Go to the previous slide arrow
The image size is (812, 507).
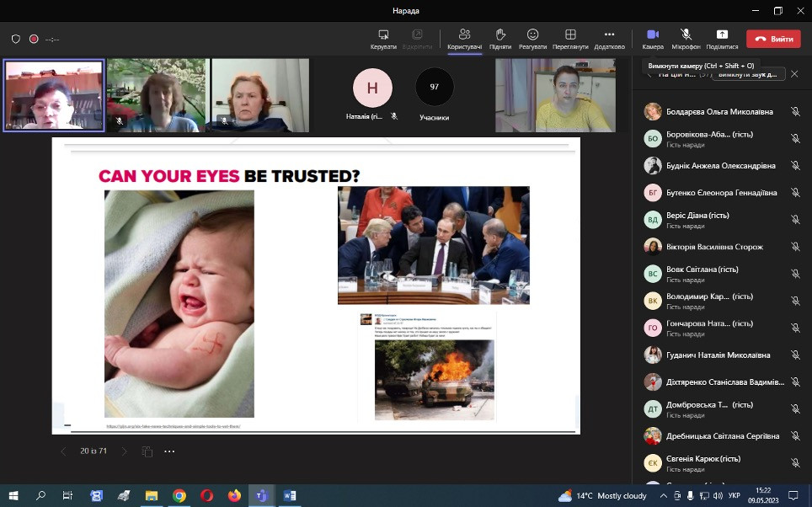click(63, 451)
